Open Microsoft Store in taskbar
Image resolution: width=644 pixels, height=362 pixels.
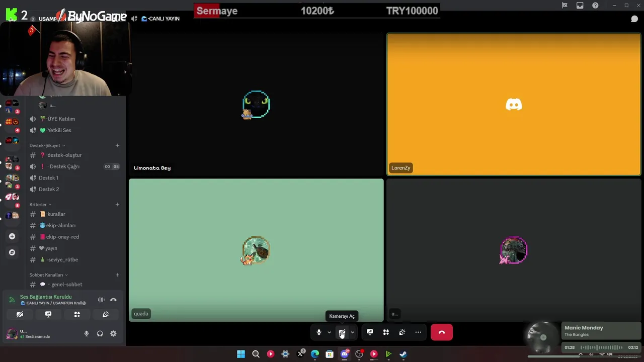pos(330,354)
